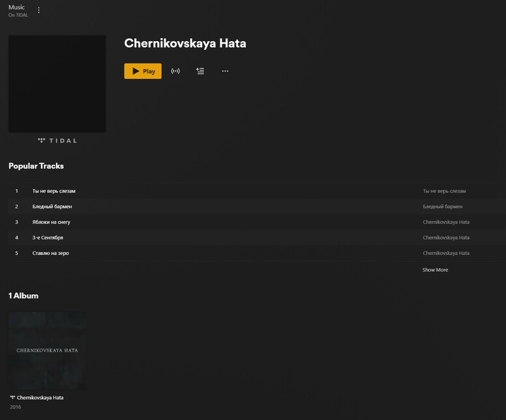506x420 pixels.
Task: Start artist radio via broadcast icon
Action: 175,71
